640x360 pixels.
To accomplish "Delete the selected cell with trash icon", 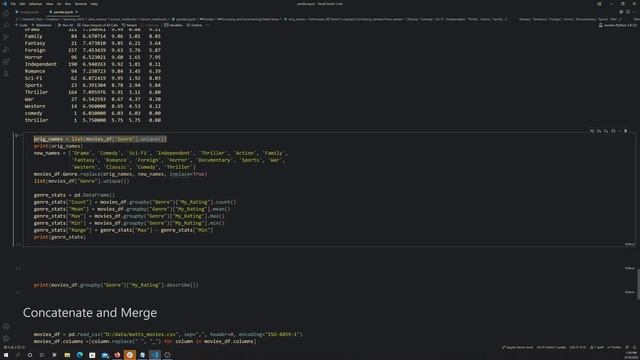I will 625,131.
